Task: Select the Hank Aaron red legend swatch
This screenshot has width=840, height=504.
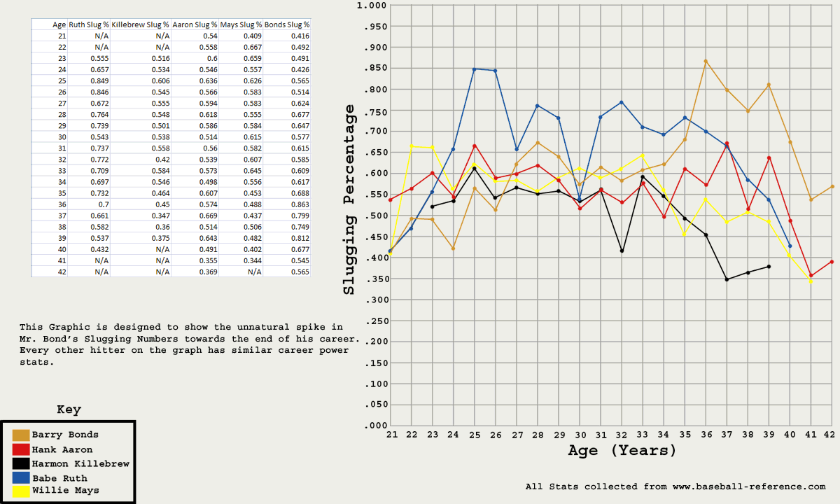Action: click(21, 449)
